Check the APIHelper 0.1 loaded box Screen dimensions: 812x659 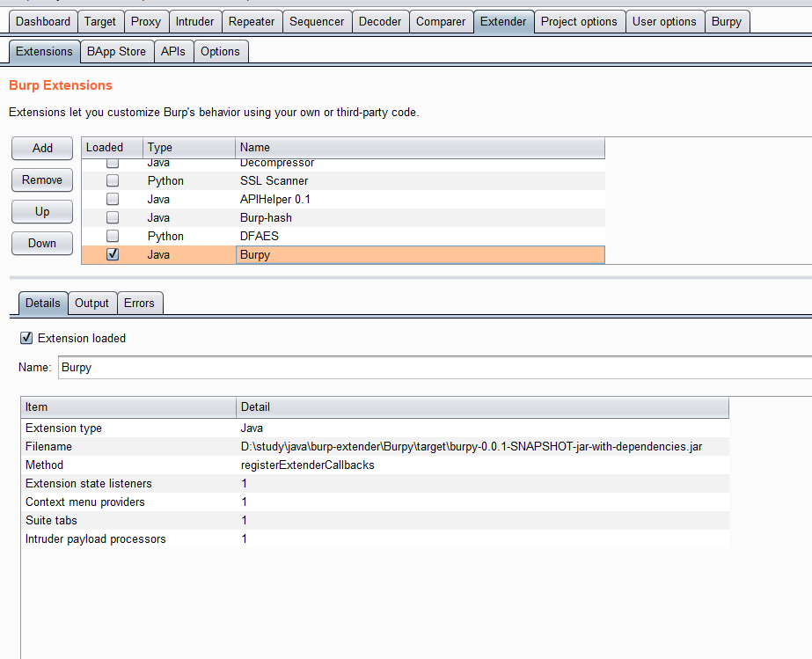[x=113, y=200]
